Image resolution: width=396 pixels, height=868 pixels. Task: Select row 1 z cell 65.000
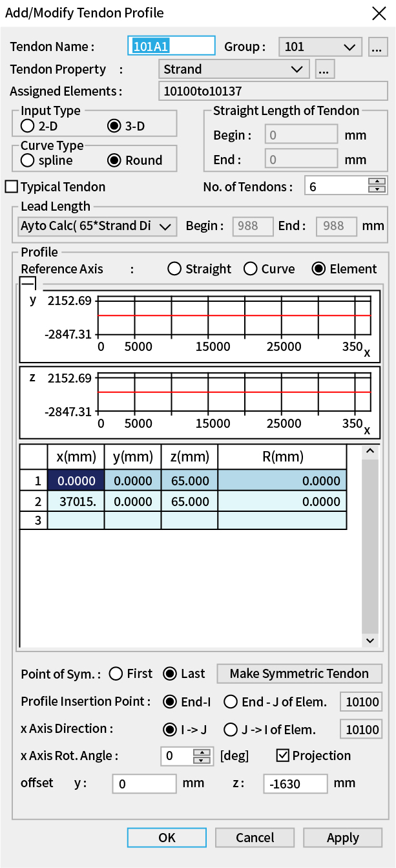[189, 480]
